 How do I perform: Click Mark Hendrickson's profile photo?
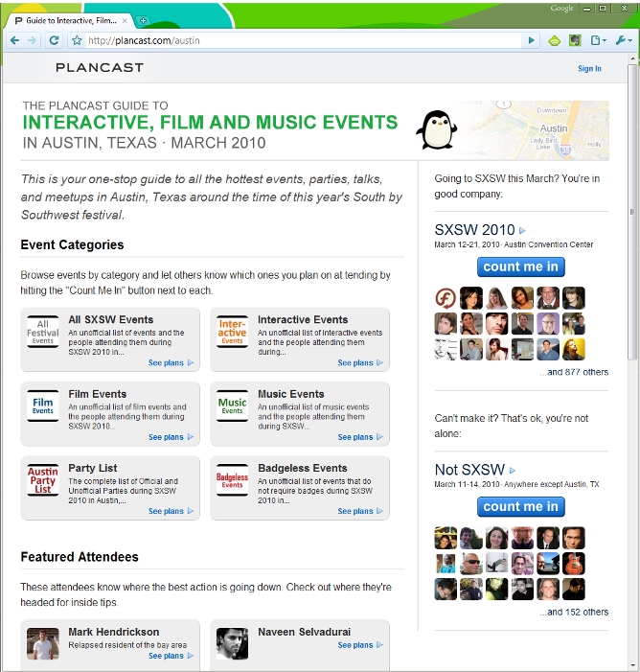(43, 643)
